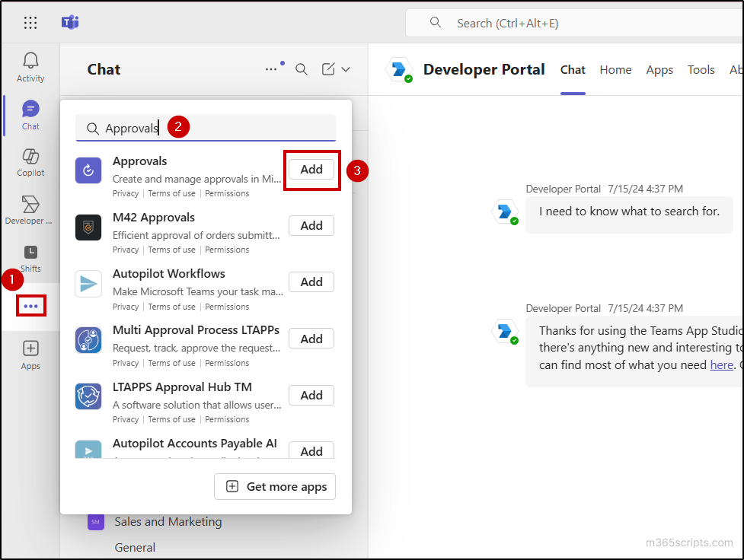The image size is (744, 560).
Task: Add the Approvals app
Action: [311, 170]
